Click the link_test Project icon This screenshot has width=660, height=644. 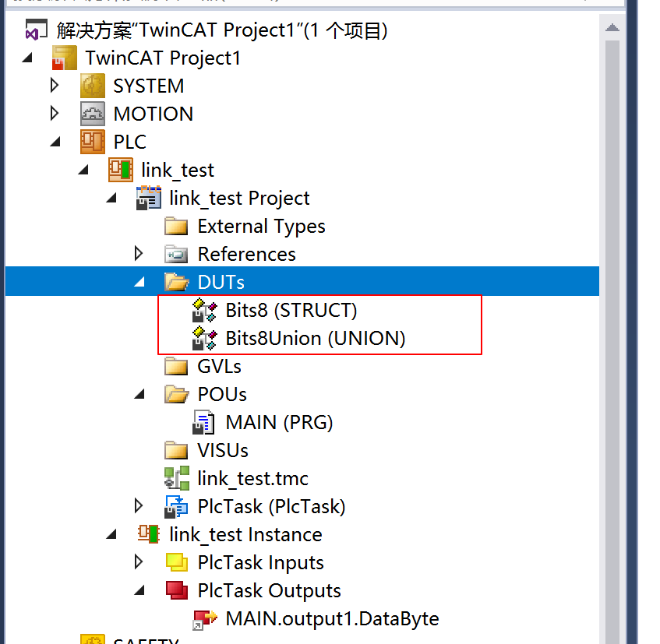pyautogui.click(x=149, y=198)
